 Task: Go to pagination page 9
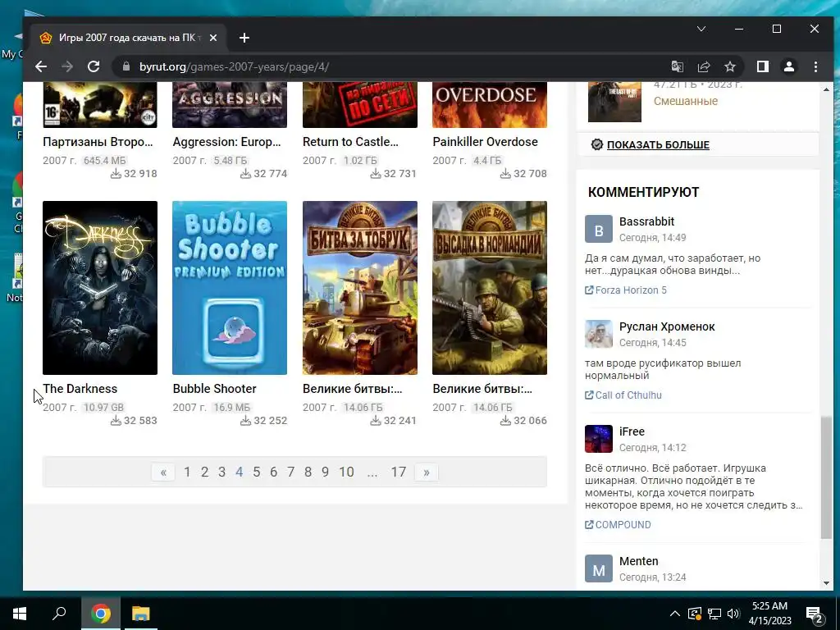tap(325, 472)
